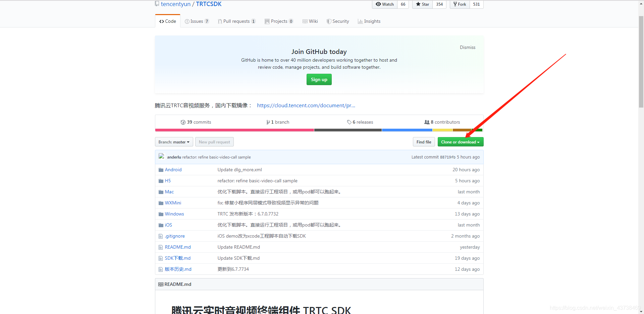Screen dimensions: 644x314
Task: Open commit hash 88719fb
Action: (448, 157)
